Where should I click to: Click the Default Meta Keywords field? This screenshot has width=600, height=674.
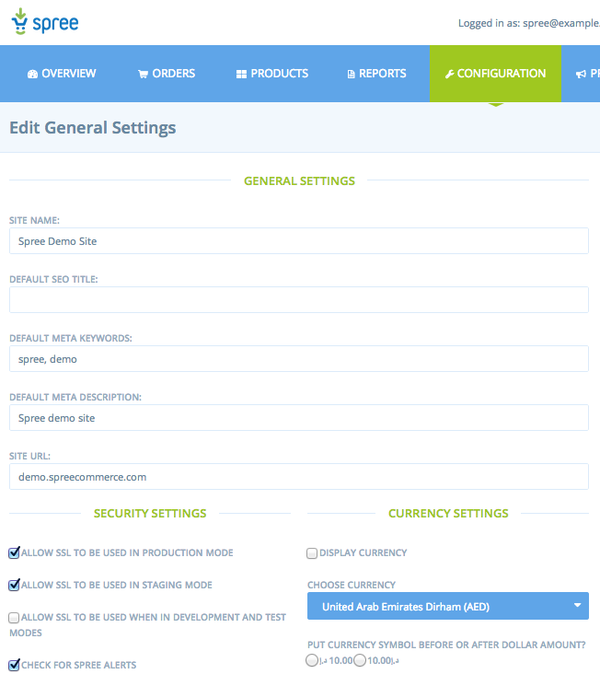pyautogui.click(x=299, y=359)
